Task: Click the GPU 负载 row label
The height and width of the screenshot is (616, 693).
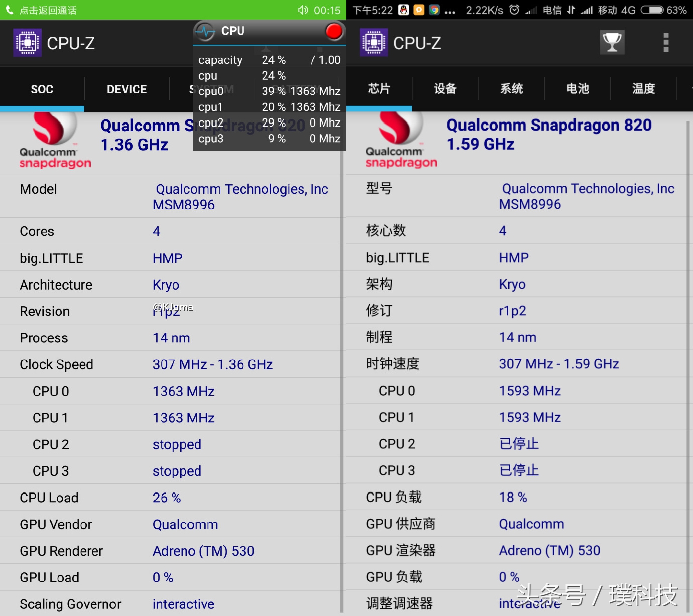Action: pyautogui.click(x=394, y=577)
